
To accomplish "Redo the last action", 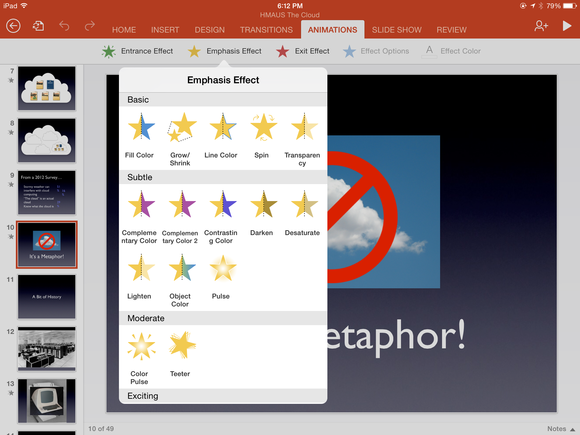I will pyautogui.click(x=90, y=26).
